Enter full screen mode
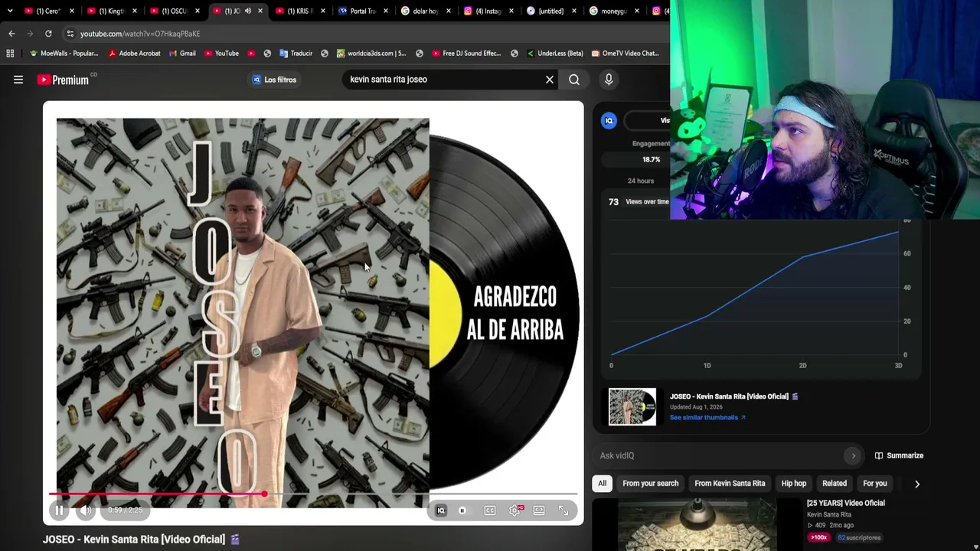The image size is (980, 551). point(563,510)
